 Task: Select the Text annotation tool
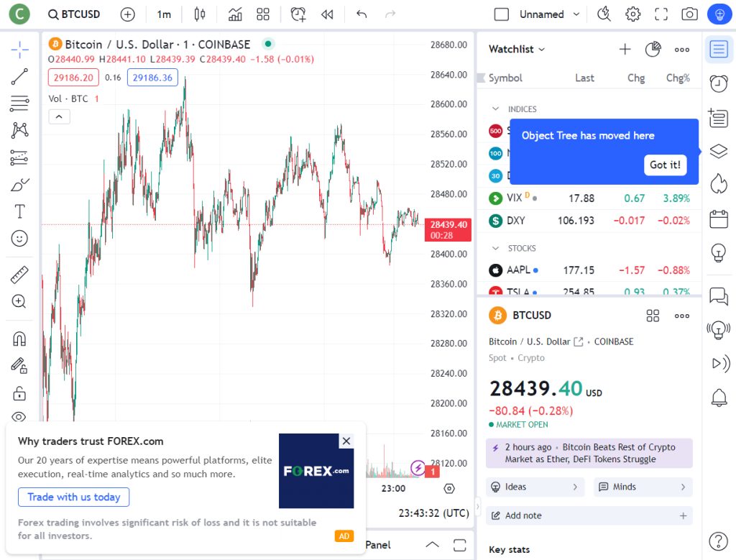pyautogui.click(x=19, y=211)
